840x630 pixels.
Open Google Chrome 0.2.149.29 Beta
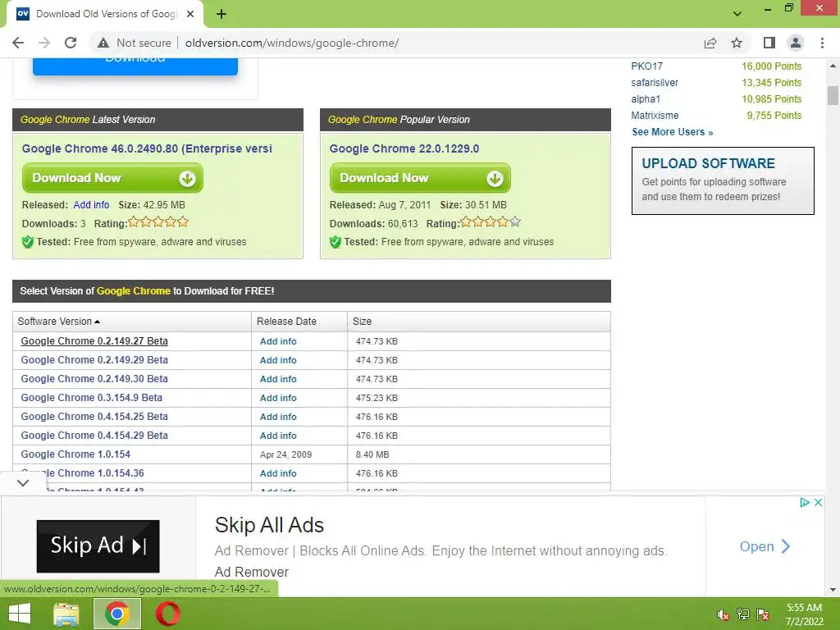[x=94, y=360]
